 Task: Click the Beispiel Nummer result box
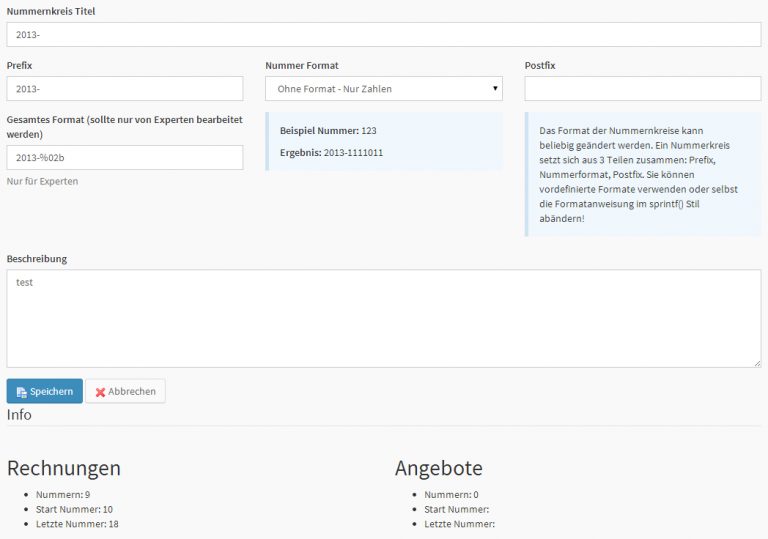click(384, 142)
